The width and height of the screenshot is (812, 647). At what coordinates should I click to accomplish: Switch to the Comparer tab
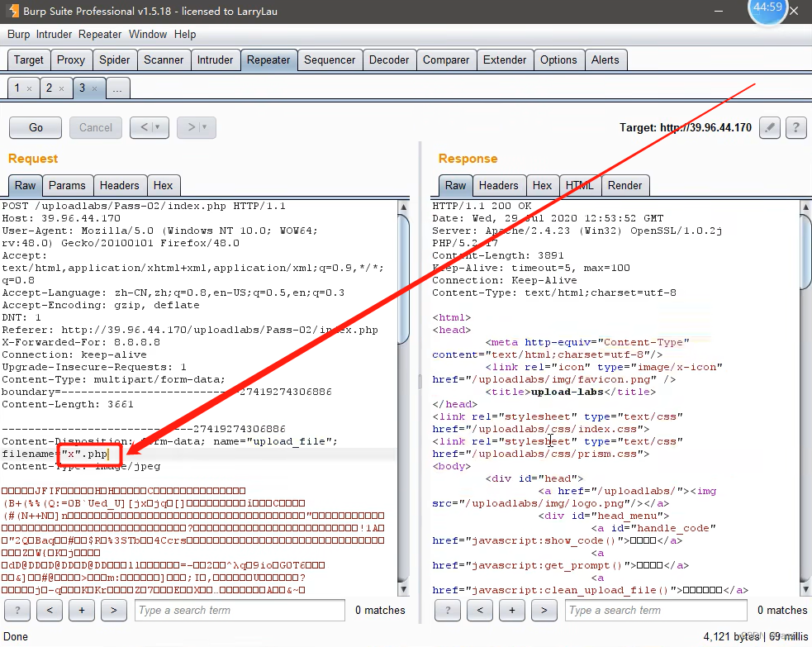pos(446,60)
